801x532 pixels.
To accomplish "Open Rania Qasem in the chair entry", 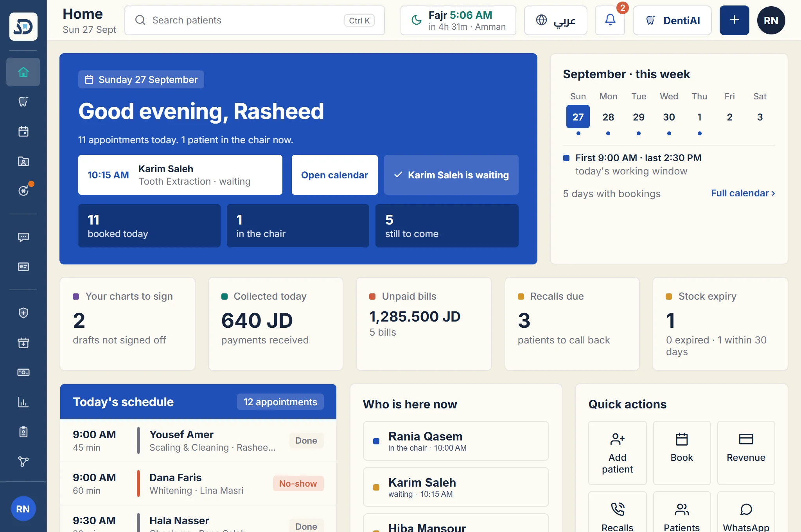I will point(456,441).
